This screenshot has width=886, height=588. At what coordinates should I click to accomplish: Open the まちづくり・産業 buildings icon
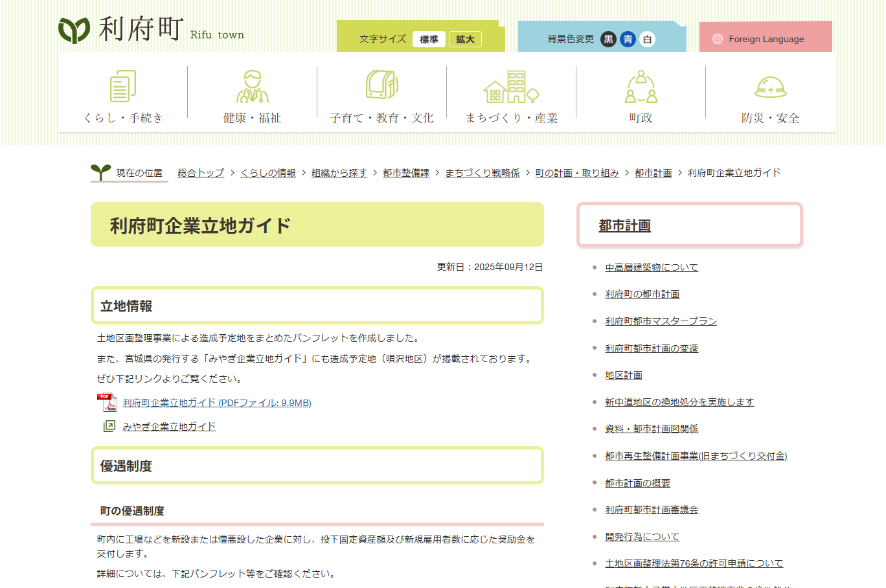click(x=511, y=87)
